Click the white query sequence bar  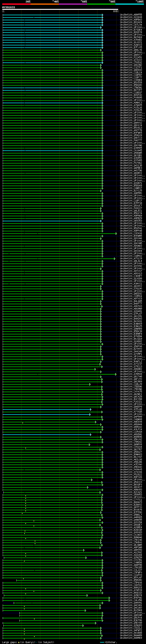coord(60,10)
